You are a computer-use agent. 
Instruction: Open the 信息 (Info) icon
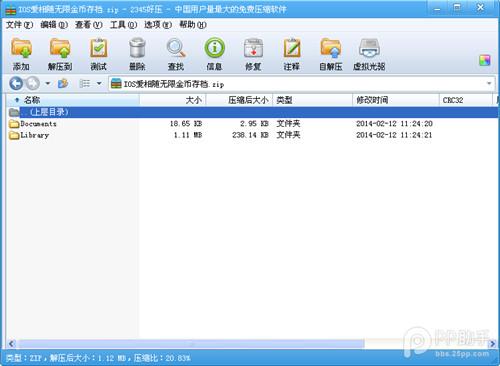(214, 49)
